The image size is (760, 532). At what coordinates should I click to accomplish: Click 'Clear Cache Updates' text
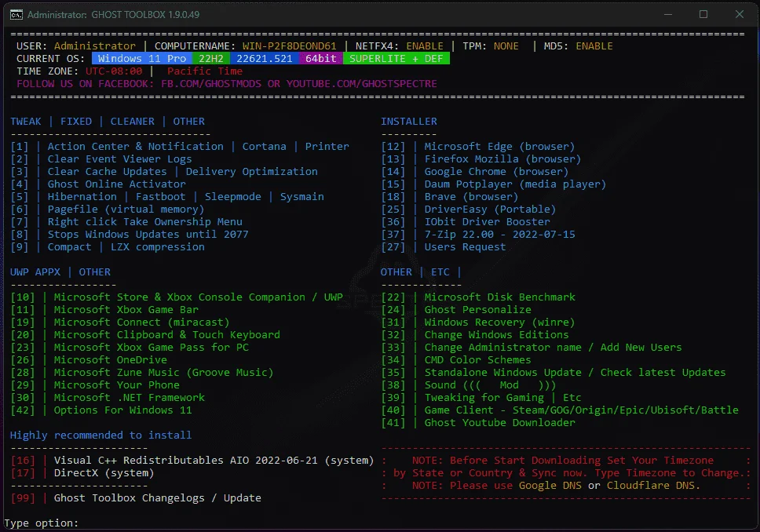point(107,172)
